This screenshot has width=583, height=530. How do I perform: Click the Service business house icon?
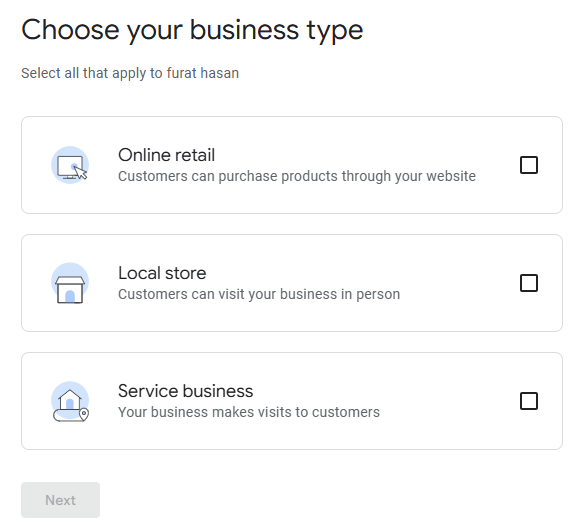point(70,401)
